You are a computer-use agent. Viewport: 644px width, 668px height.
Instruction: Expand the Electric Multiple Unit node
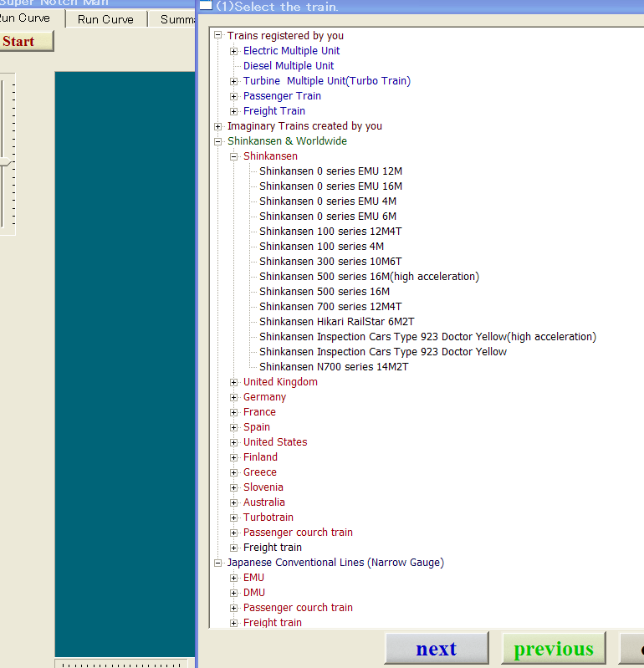[x=233, y=51]
